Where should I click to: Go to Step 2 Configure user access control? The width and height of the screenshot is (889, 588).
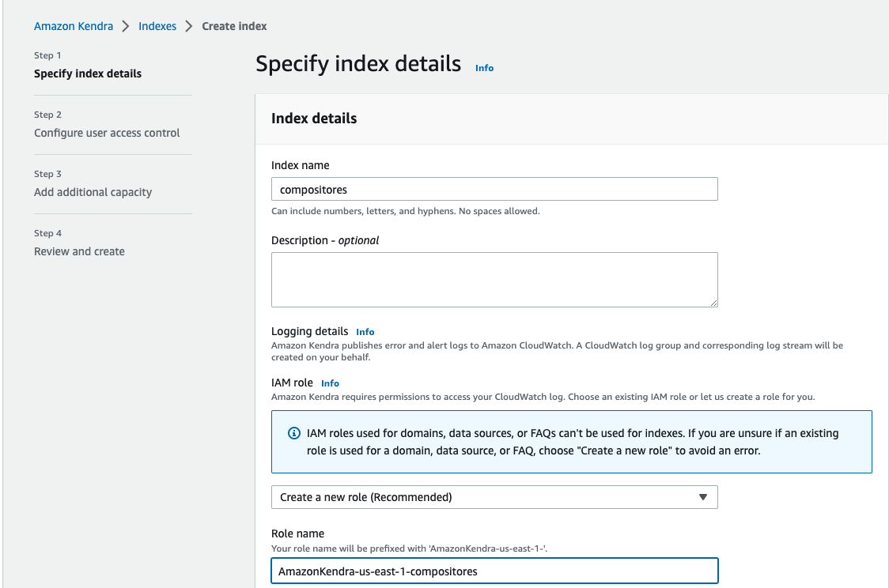107,133
